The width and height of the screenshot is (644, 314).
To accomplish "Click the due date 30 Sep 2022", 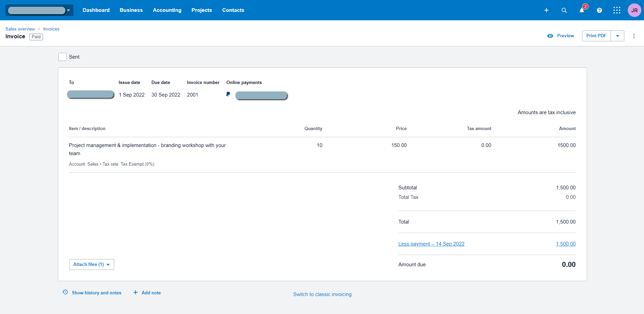I will point(166,95).
